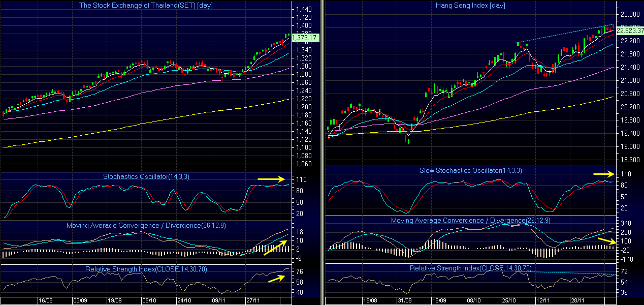Click the -6 value on the SET MACD axis

[299, 258]
